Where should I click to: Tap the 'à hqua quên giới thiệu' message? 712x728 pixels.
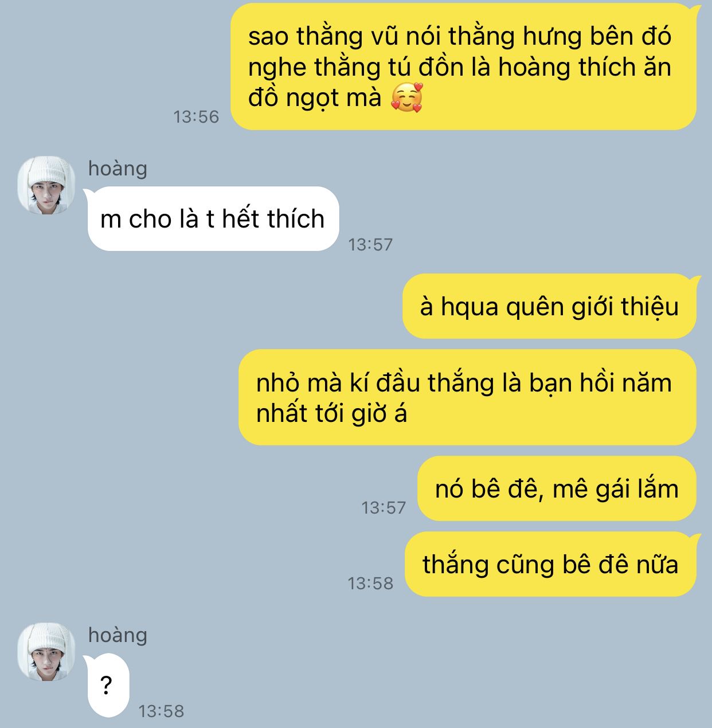(550, 307)
